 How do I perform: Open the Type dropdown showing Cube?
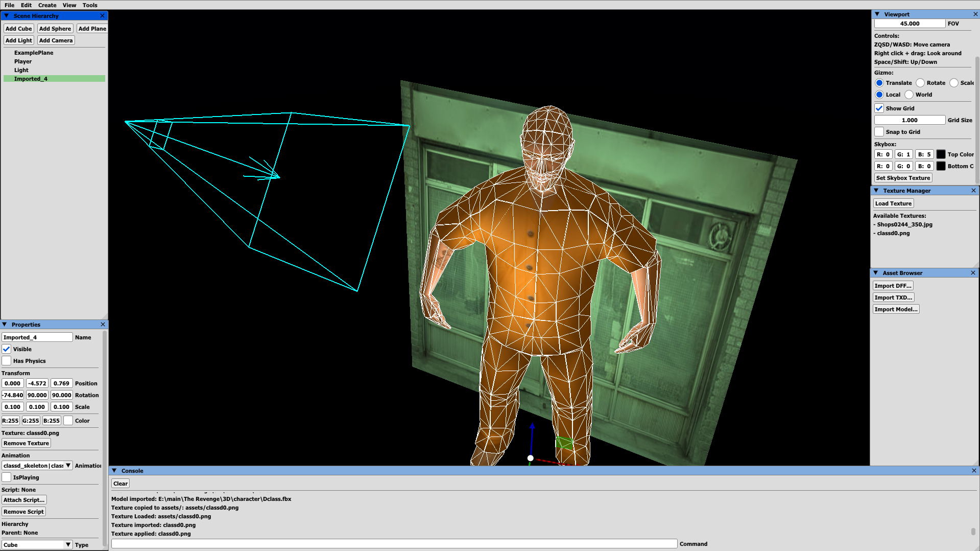[x=37, y=545]
